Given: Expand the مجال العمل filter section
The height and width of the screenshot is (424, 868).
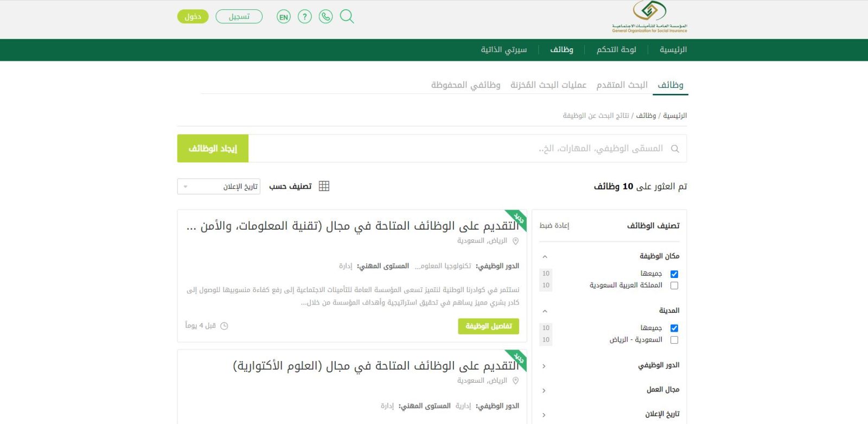Looking at the screenshot, I should (544, 390).
